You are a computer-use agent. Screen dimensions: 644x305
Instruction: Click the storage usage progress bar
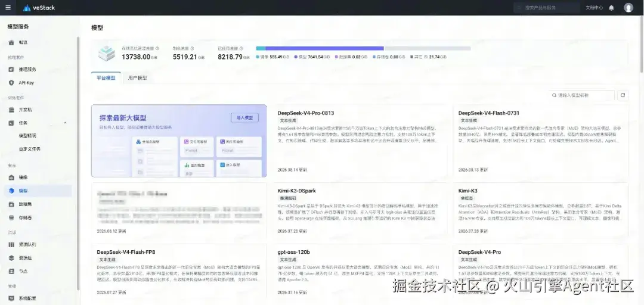[x=363, y=48]
